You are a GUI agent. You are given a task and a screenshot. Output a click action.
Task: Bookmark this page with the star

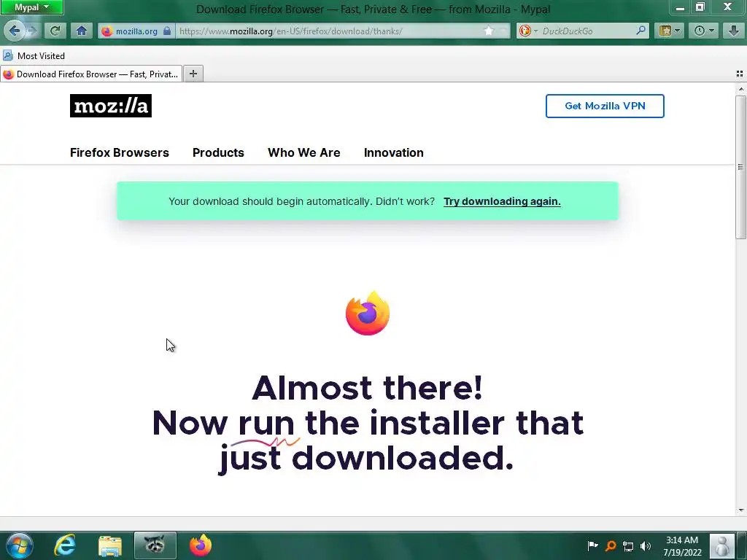(x=489, y=31)
